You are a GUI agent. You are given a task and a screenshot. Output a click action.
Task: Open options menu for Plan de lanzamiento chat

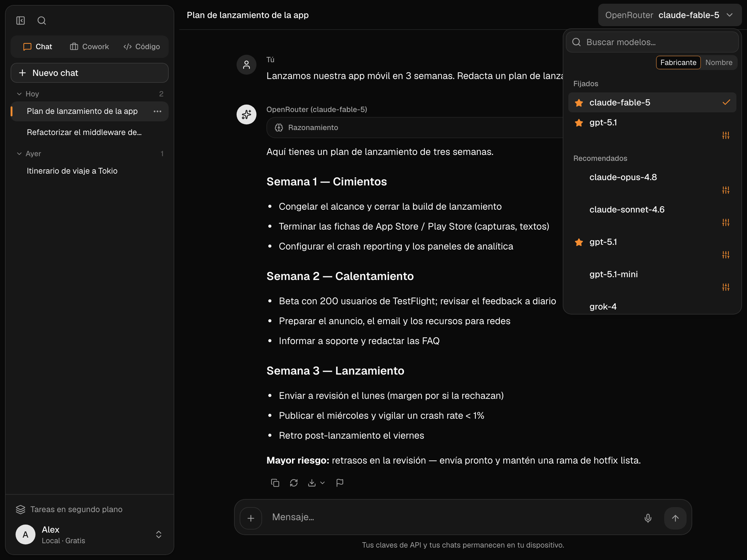click(157, 111)
